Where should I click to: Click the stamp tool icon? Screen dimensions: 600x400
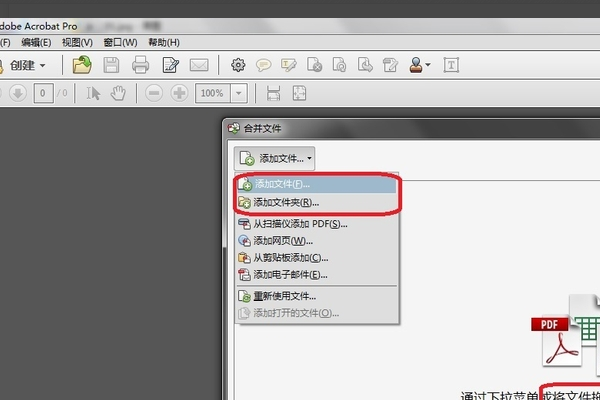tap(416, 65)
